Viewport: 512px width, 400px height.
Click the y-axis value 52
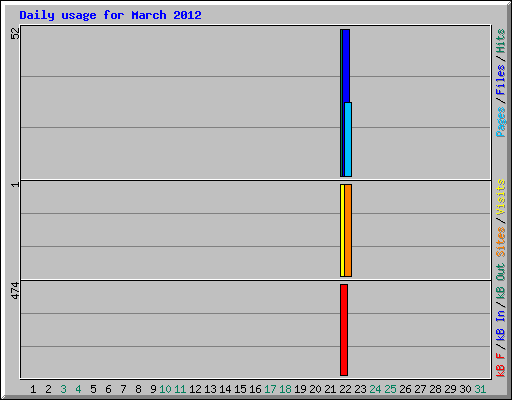click(x=15, y=33)
